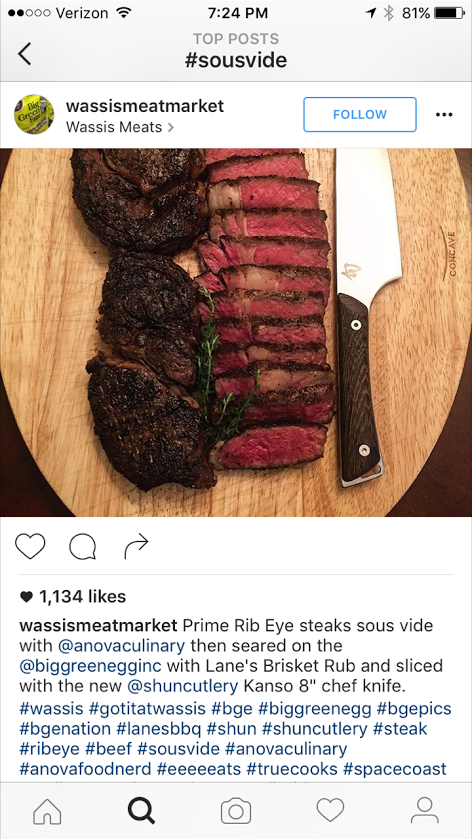Open comments via speech bubble icon
Image resolution: width=472 pixels, height=839 pixels.
pyautogui.click(x=83, y=547)
